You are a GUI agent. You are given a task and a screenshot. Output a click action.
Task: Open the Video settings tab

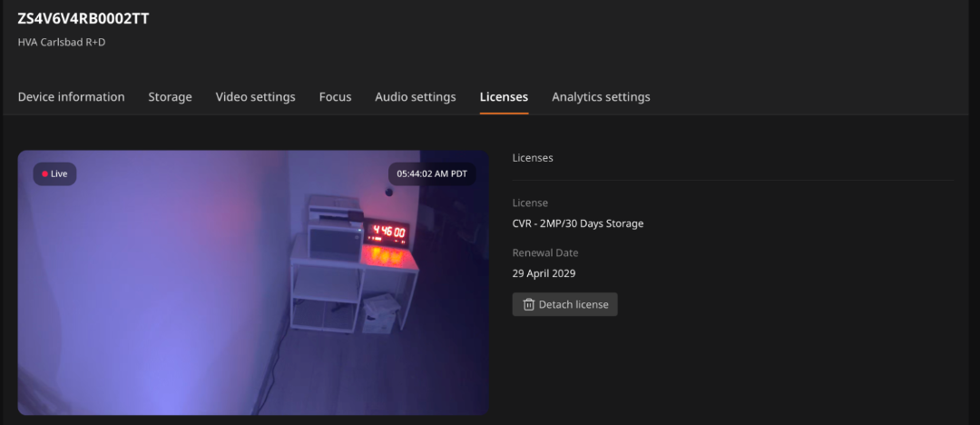tap(256, 97)
